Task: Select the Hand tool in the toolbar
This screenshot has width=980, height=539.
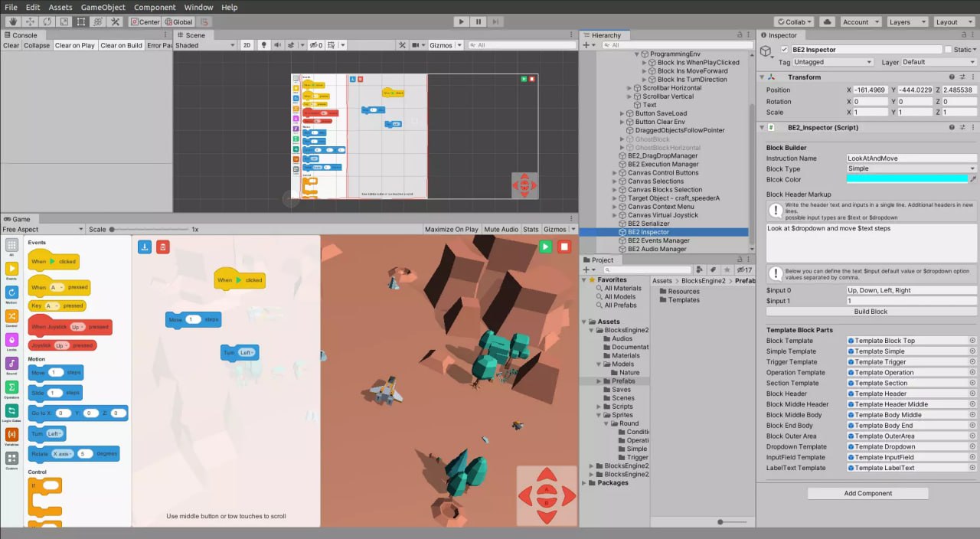Action: [14, 22]
